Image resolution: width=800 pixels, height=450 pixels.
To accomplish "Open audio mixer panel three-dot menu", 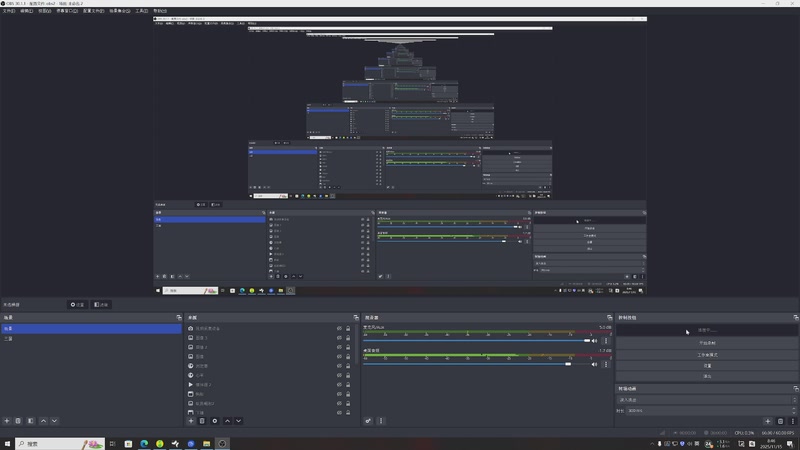I will click(x=381, y=421).
